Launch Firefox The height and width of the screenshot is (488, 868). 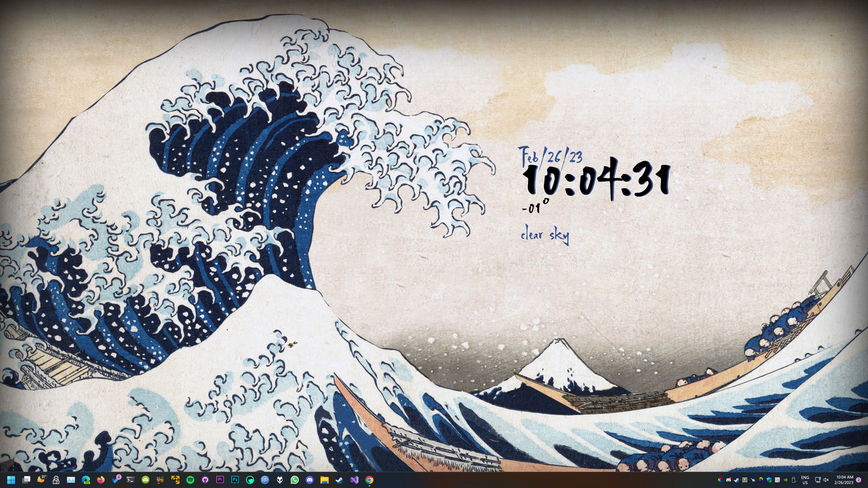100,480
